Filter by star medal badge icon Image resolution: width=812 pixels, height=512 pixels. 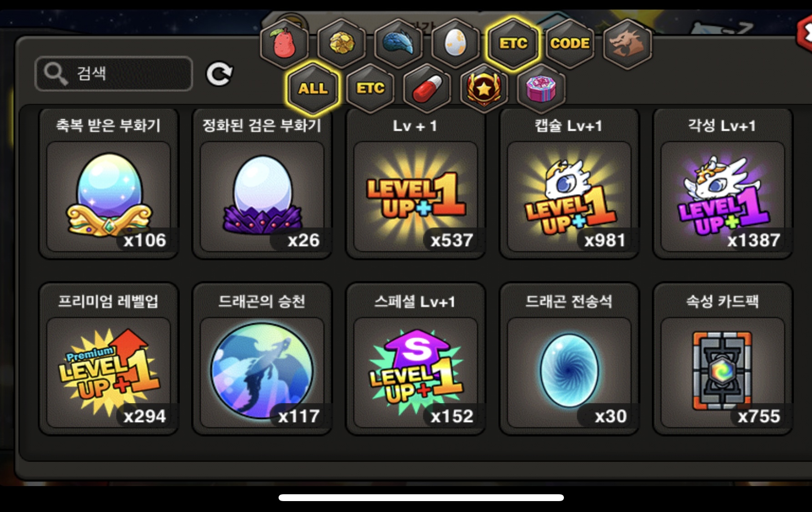(x=484, y=88)
